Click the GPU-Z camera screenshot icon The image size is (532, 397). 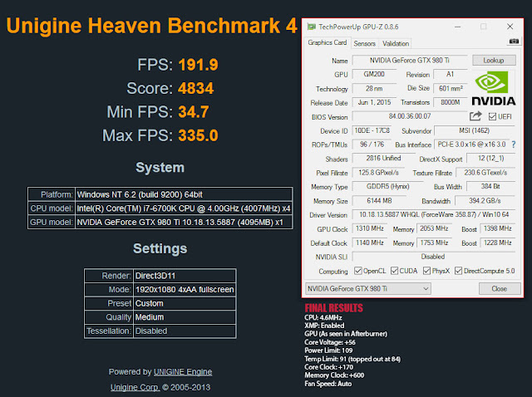click(x=514, y=42)
